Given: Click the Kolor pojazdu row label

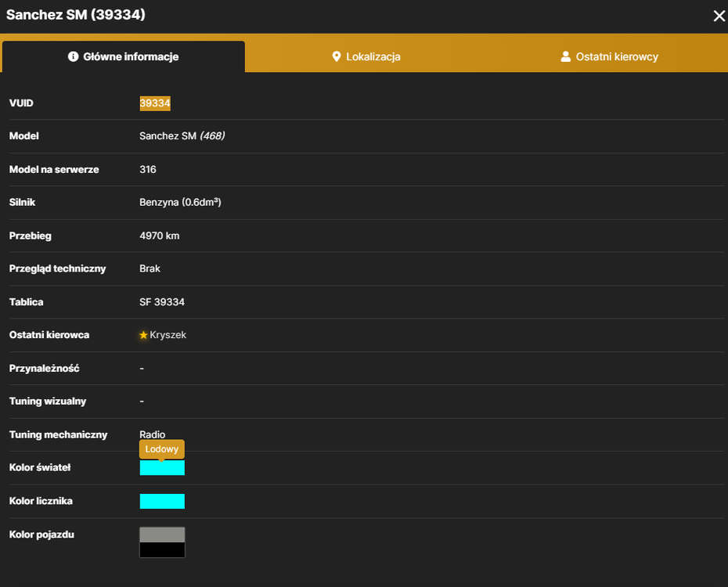Looking at the screenshot, I should click(x=41, y=535).
